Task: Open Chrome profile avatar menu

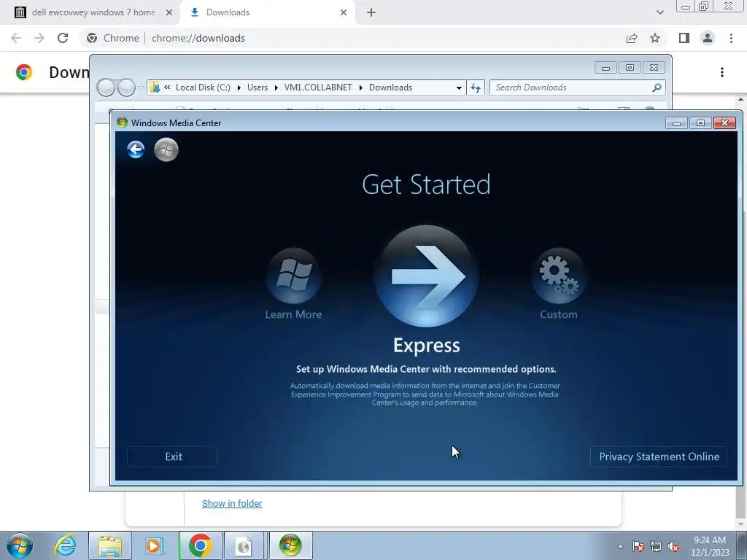Action: 708,38
